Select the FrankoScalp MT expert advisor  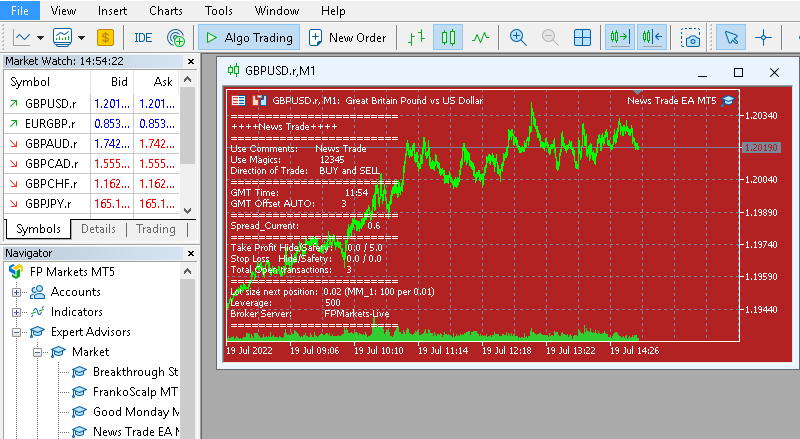(x=135, y=392)
